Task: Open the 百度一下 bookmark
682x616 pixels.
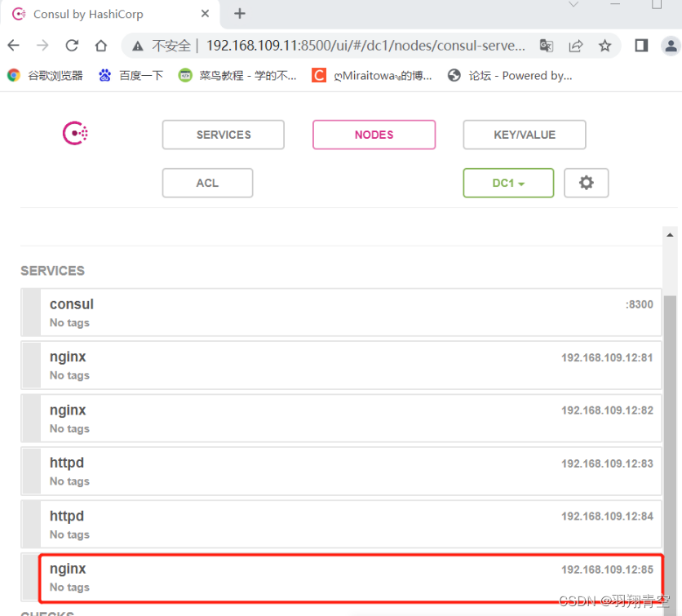Action: tap(131, 76)
